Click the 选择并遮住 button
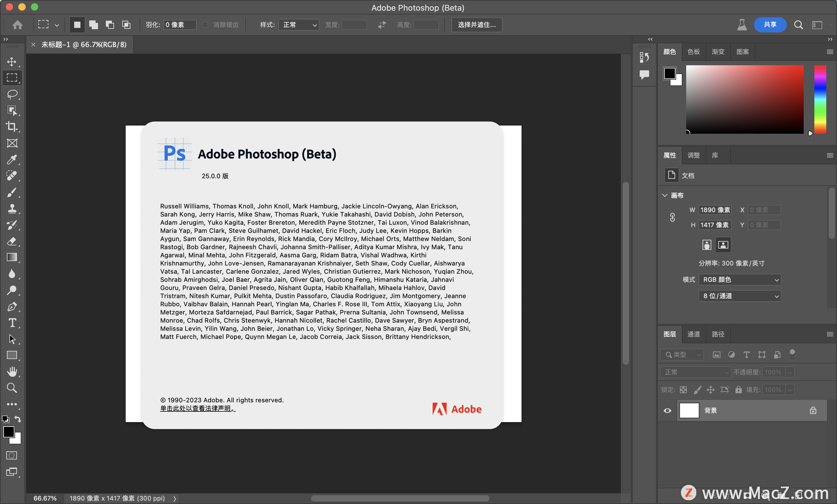The height and width of the screenshot is (504, 837). click(x=476, y=24)
